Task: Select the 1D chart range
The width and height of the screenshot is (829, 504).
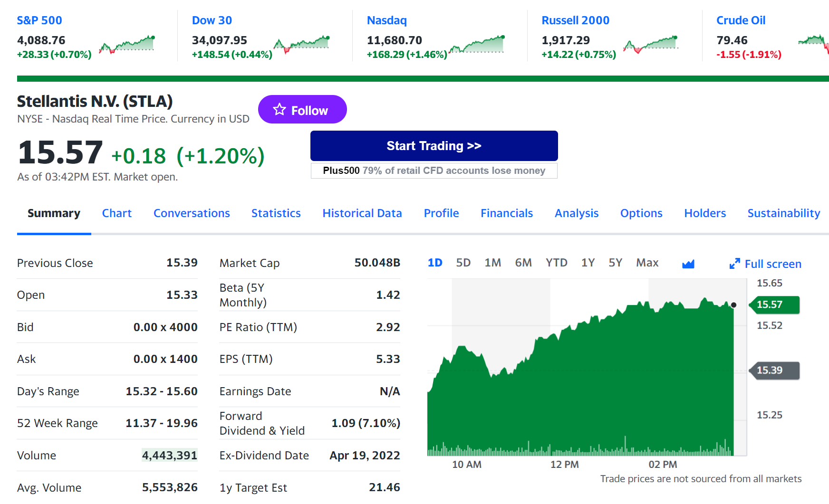Action: coord(435,263)
